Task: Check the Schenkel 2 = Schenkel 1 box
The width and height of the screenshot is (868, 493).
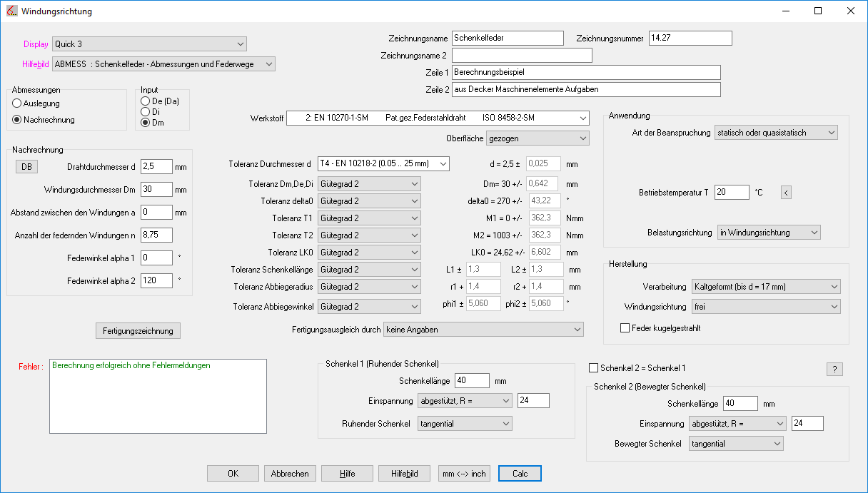Action: click(593, 368)
